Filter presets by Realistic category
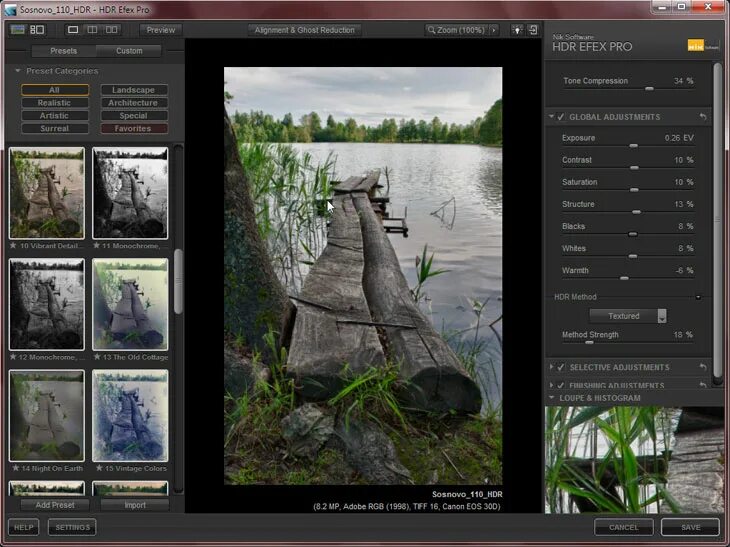The image size is (730, 547). [54, 103]
